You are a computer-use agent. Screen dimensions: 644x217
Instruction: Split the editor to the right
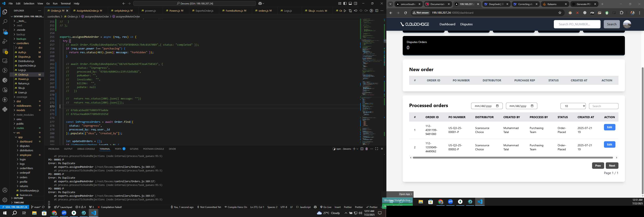pos(377,11)
